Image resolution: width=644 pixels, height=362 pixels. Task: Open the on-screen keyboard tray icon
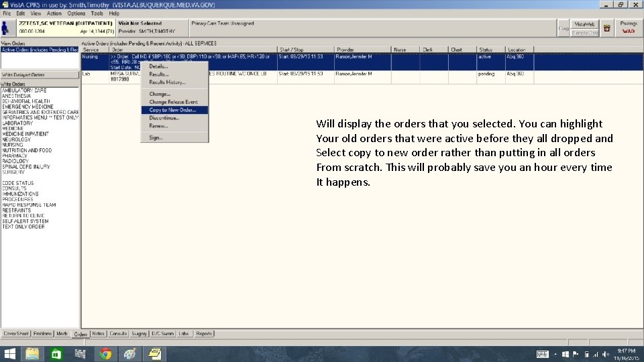point(543,354)
